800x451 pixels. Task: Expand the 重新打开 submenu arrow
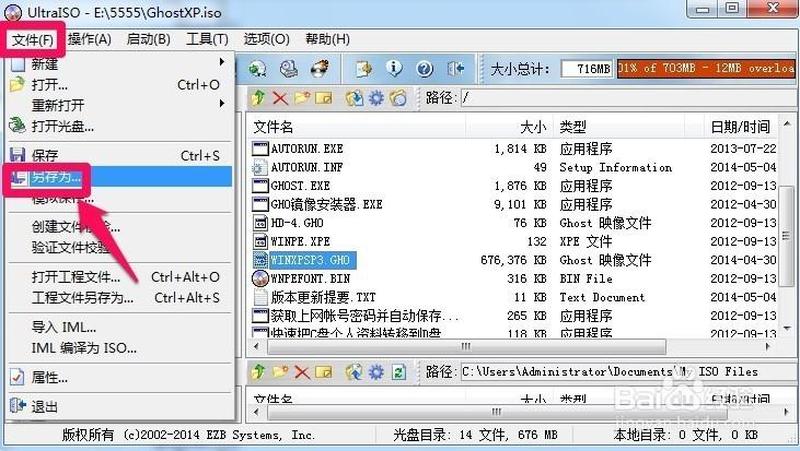221,104
